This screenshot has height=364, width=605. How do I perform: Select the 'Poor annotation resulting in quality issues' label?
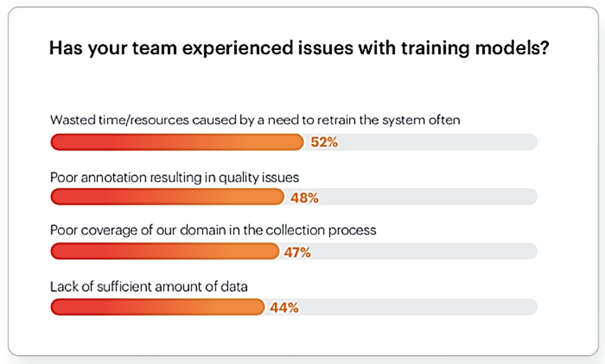click(174, 177)
